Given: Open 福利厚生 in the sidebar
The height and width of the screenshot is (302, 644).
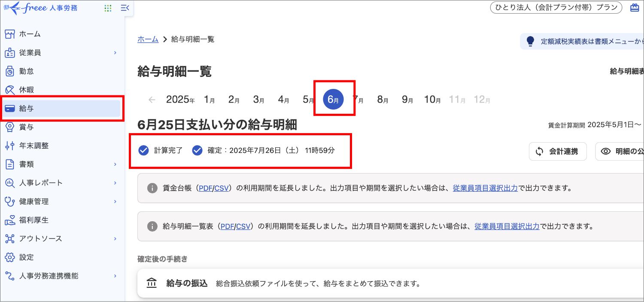Looking at the screenshot, I should pos(62,220).
